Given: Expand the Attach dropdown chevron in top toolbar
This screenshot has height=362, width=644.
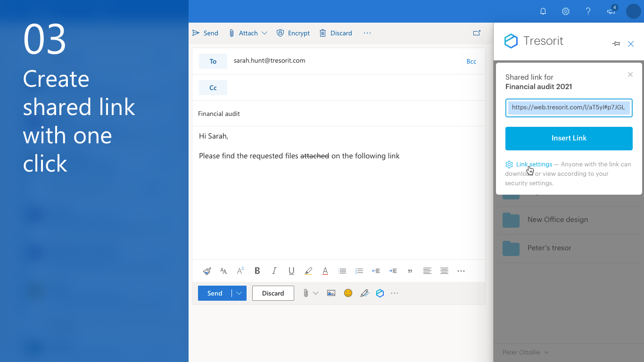Looking at the screenshot, I should click(x=264, y=33).
